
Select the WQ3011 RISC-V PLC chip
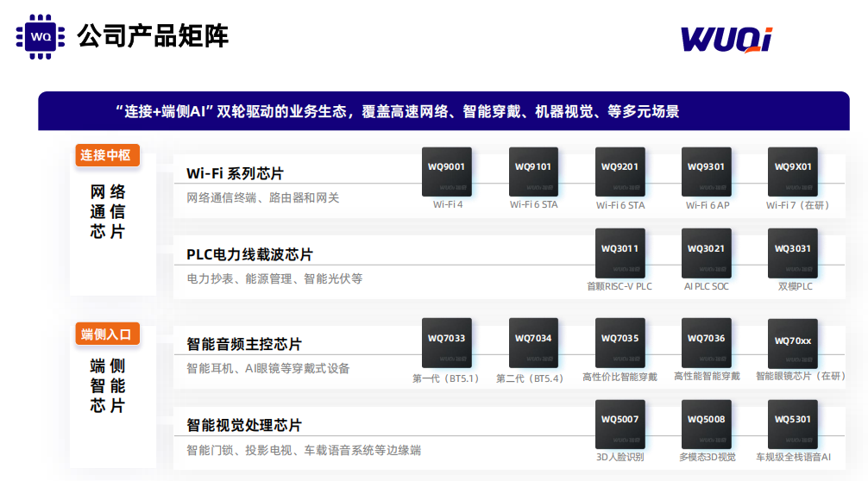pyautogui.click(x=620, y=253)
